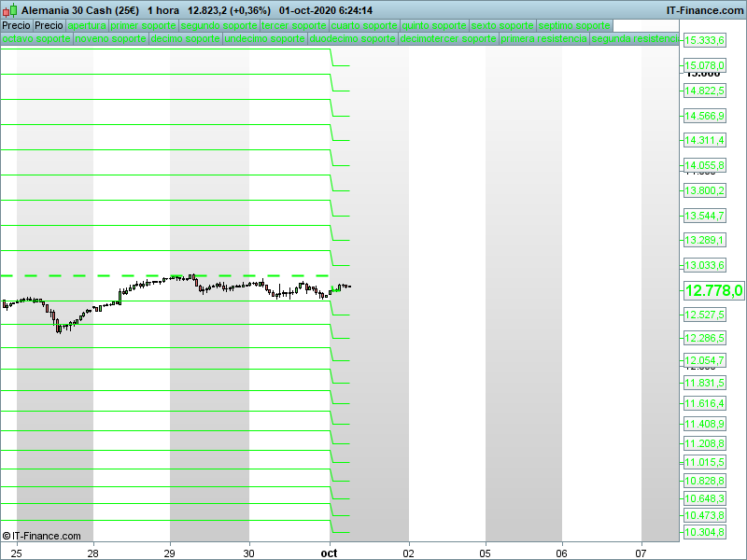
Task: Choose the noveno soporte label
Action: 111,38
